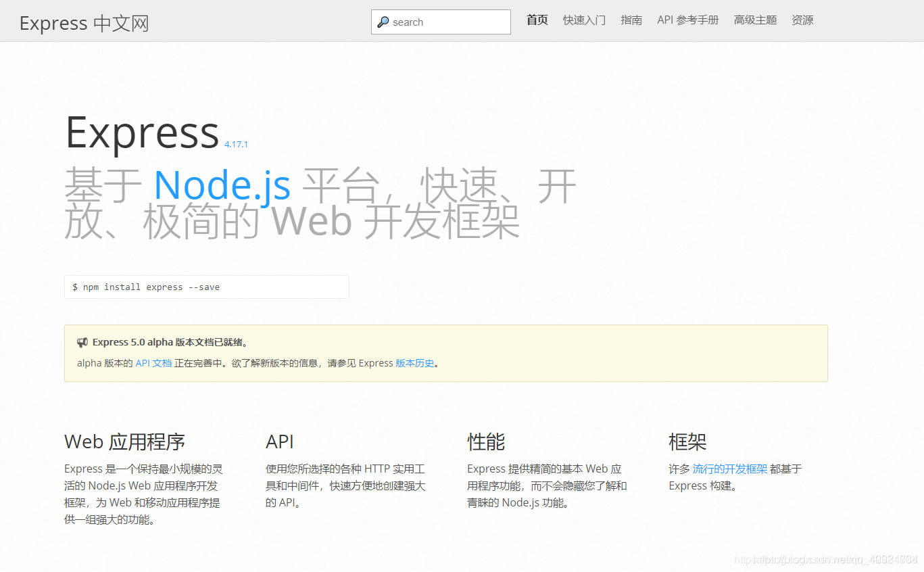The width and height of the screenshot is (924, 572).
Task: Click the megaphone icon in announcement box
Action: pos(82,342)
